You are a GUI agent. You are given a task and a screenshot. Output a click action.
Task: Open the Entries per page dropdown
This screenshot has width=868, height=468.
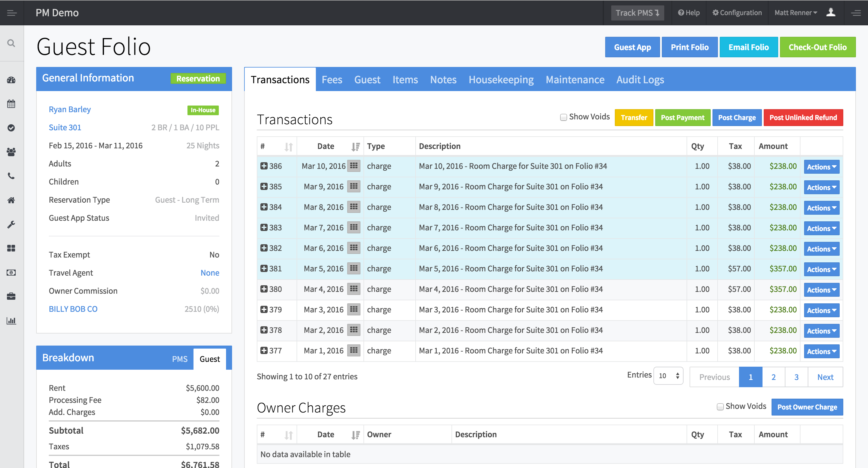click(x=668, y=376)
